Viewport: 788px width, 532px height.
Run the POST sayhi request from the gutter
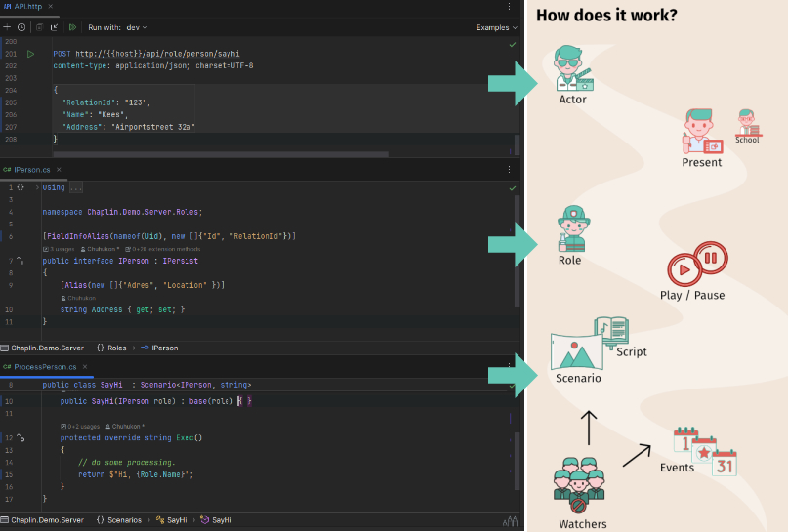click(31, 54)
